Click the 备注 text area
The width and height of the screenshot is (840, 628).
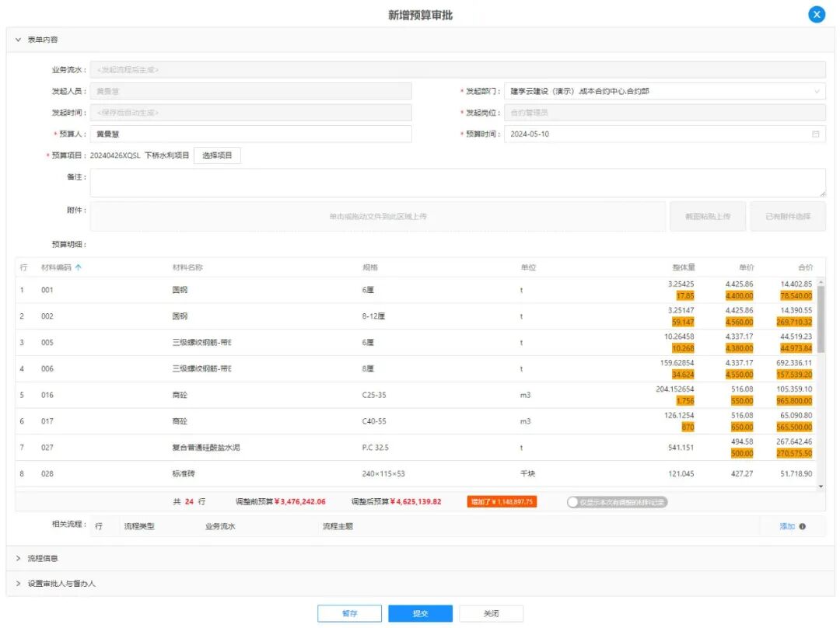[457, 183]
